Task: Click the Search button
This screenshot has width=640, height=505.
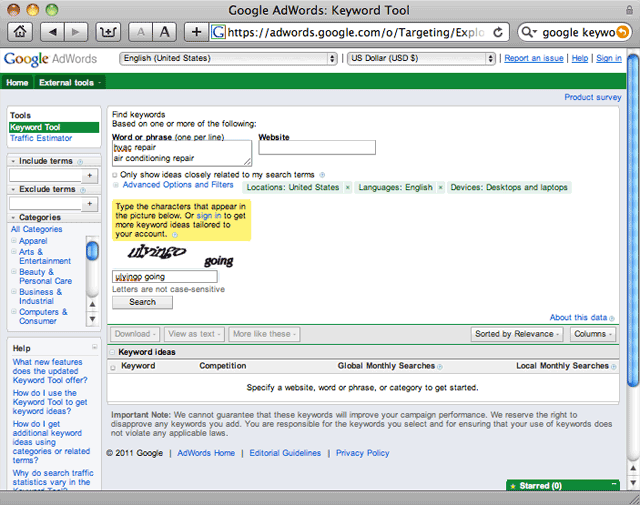Action: (142, 302)
